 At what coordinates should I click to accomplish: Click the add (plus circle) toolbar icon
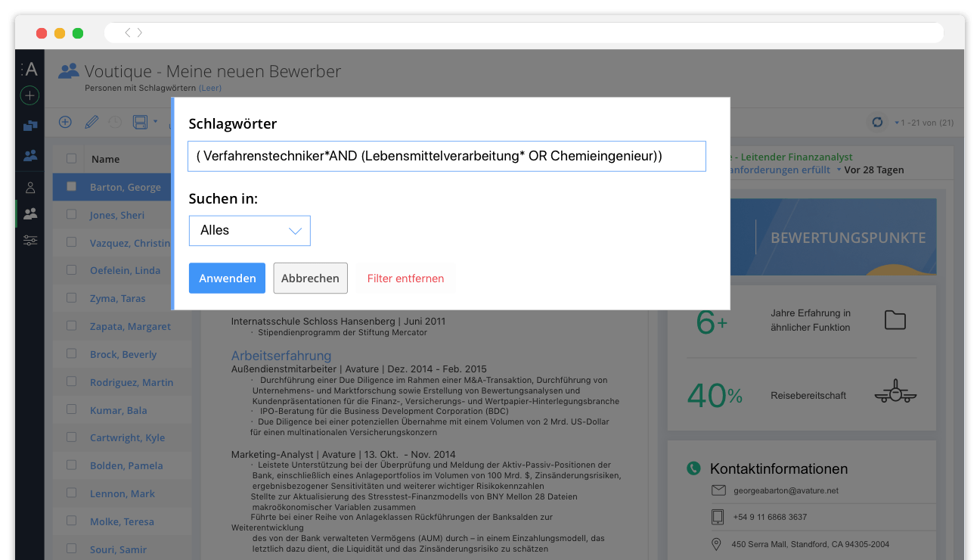coord(65,122)
